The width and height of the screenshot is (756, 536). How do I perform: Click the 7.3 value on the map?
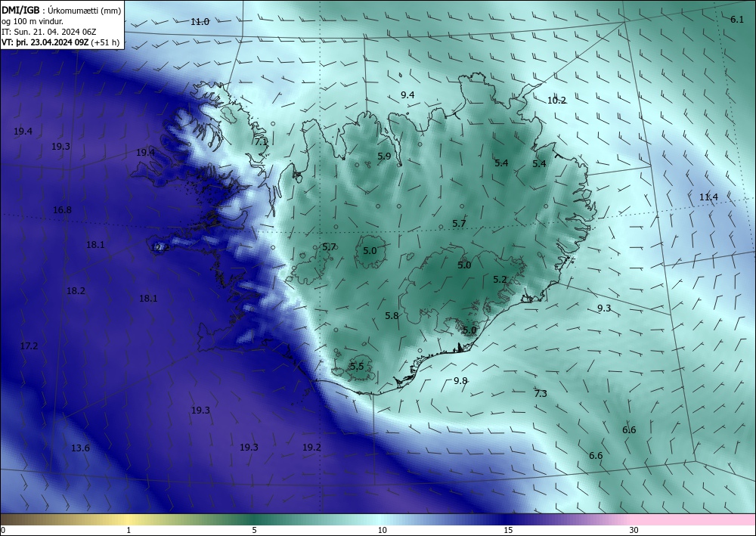click(541, 394)
